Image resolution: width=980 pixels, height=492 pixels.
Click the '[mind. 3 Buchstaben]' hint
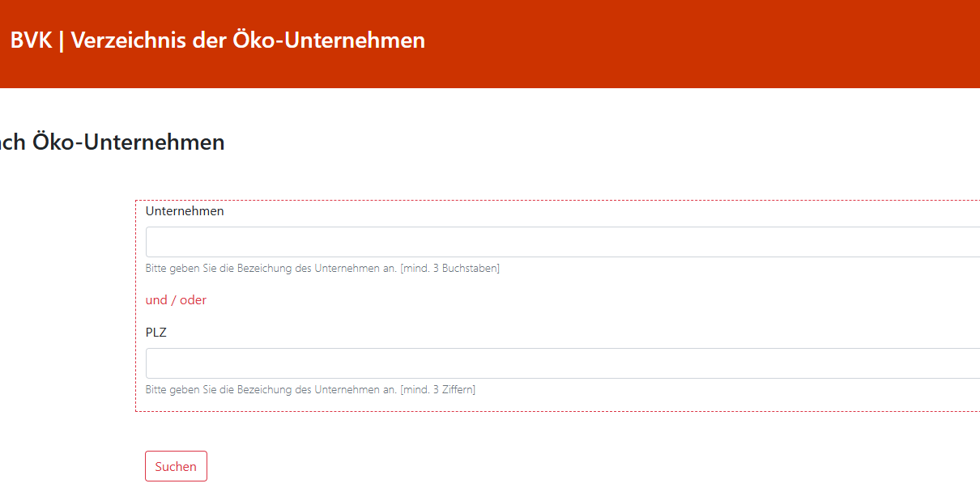pos(450,269)
